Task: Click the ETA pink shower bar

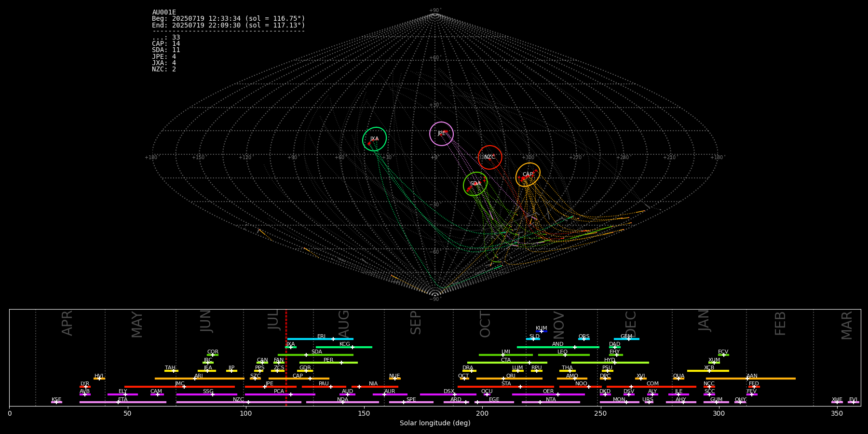Action: click(x=123, y=402)
